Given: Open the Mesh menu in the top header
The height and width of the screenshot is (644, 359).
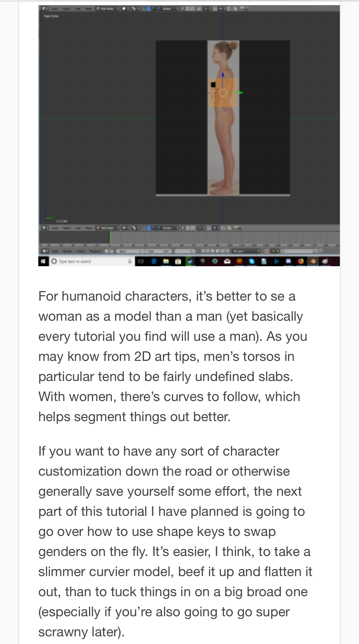Looking at the screenshot, I should 88,9.
